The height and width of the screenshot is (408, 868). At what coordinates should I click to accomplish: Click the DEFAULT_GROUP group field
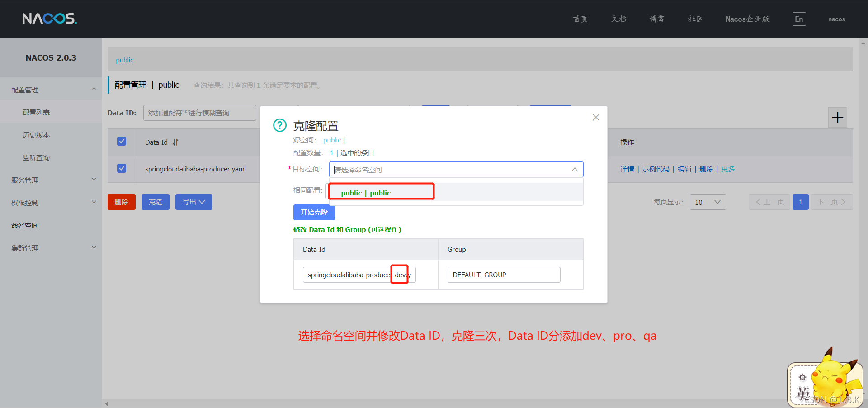(504, 275)
